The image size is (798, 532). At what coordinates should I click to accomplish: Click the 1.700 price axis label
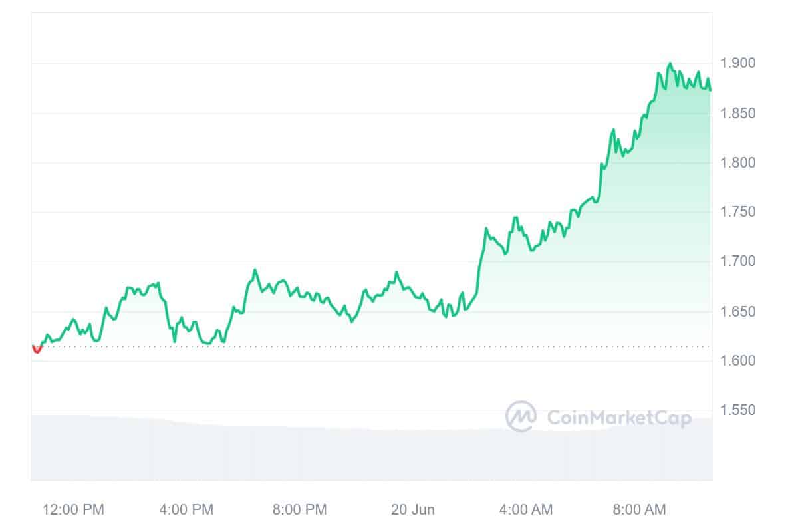tap(739, 261)
